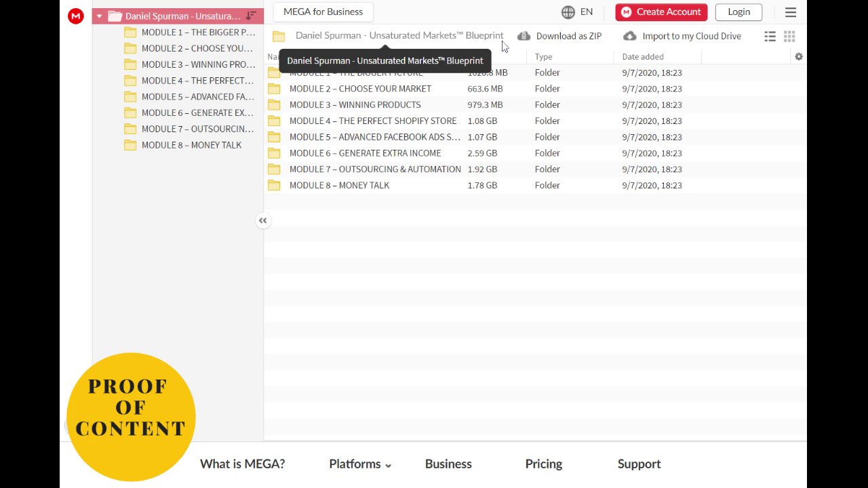The image size is (868, 488).
Task: Select MODULE 4 – THE PERFECT... in sidebar tree
Action: (x=197, y=81)
